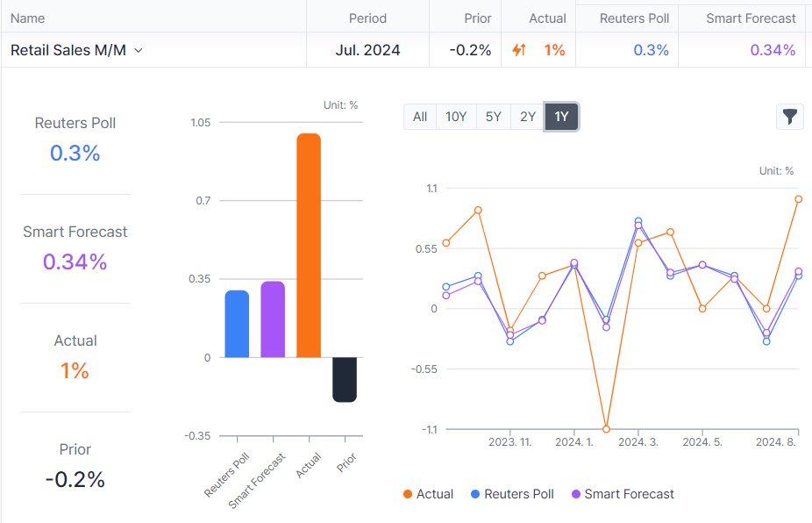Viewport: 812px width, 523px height.
Task: Switch to the 5Y time range
Action: click(x=493, y=117)
